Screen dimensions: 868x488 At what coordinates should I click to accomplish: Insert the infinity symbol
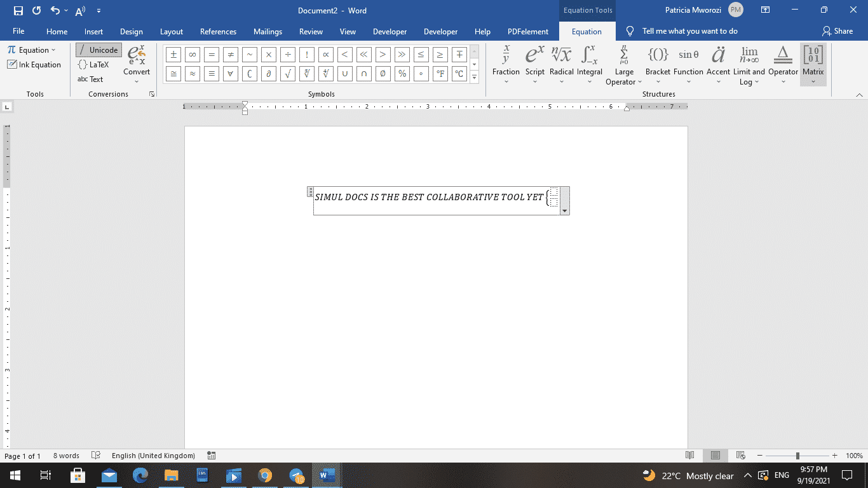[x=192, y=54]
